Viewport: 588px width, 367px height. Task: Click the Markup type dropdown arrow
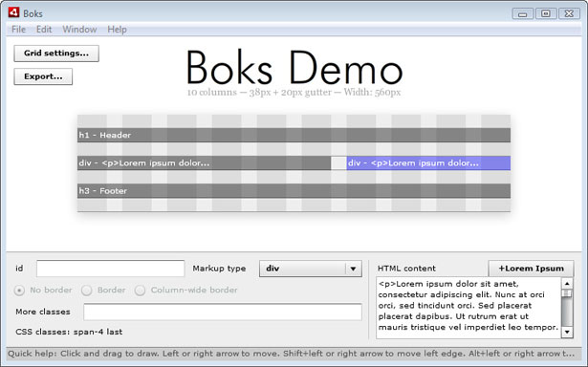[353, 269]
